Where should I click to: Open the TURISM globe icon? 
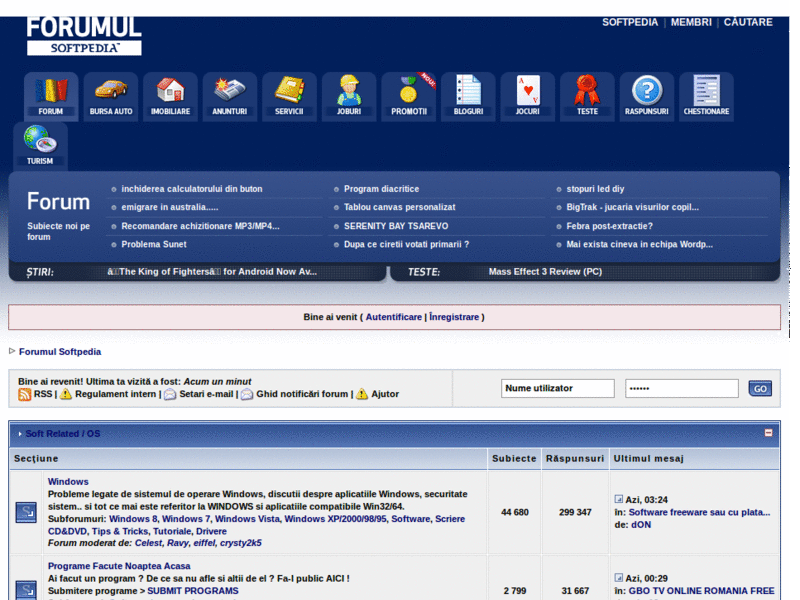(40, 146)
